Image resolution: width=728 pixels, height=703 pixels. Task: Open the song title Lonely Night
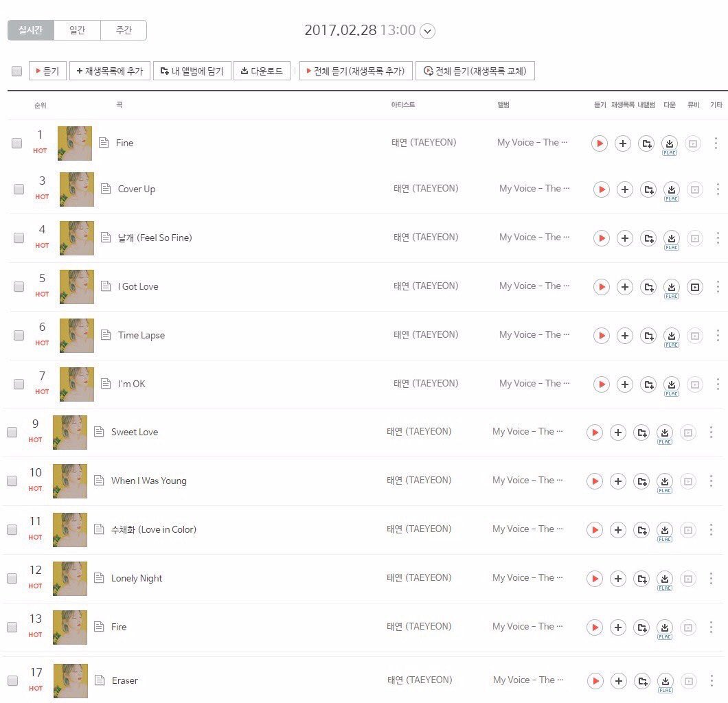point(137,578)
